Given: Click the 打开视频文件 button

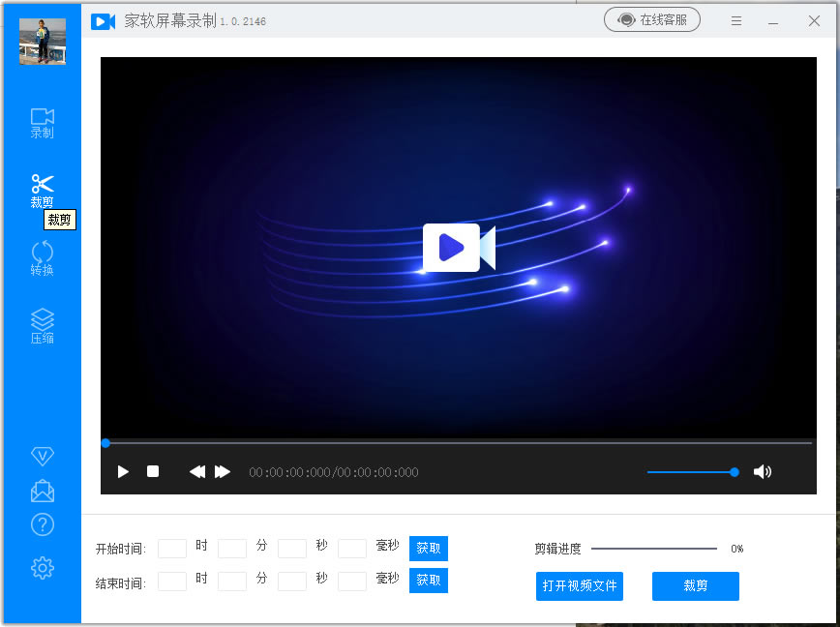Looking at the screenshot, I should coord(580,586).
